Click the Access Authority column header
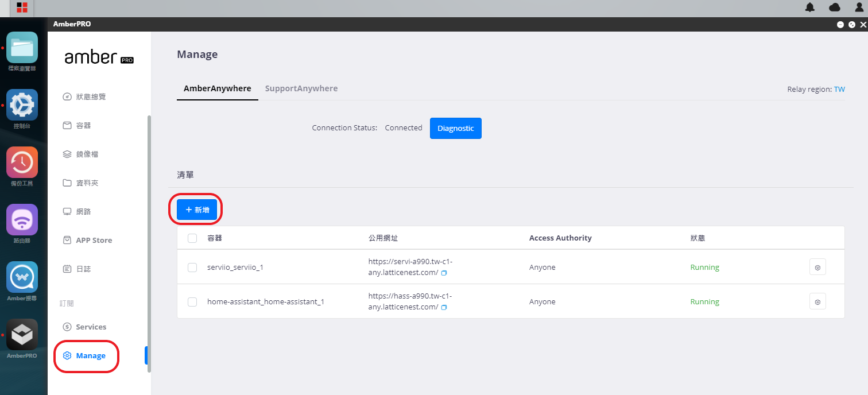868x395 pixels. click(x=560, y=238)
